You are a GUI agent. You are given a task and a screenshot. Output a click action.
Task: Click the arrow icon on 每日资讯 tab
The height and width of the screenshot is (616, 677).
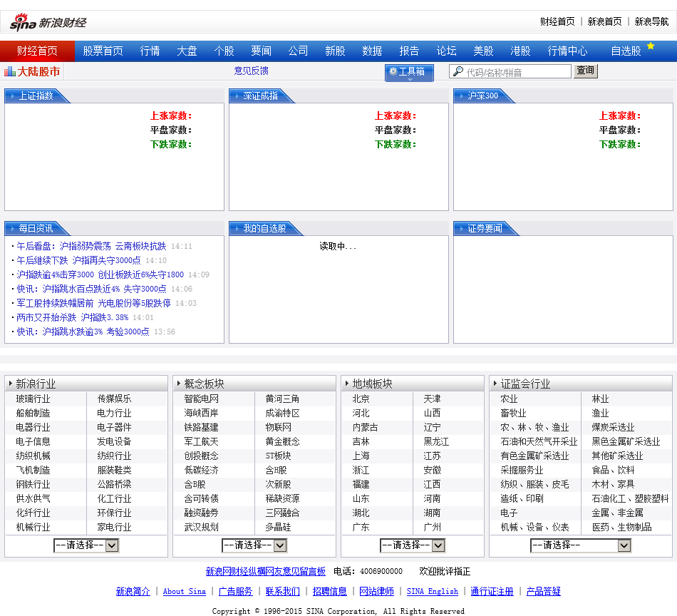tap(13, 229)
